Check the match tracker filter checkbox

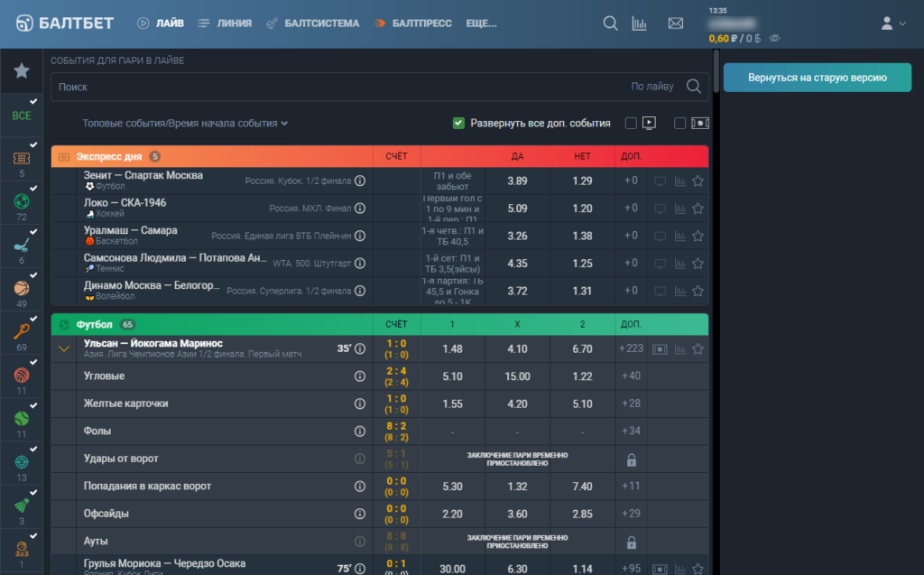pos(679,124)
